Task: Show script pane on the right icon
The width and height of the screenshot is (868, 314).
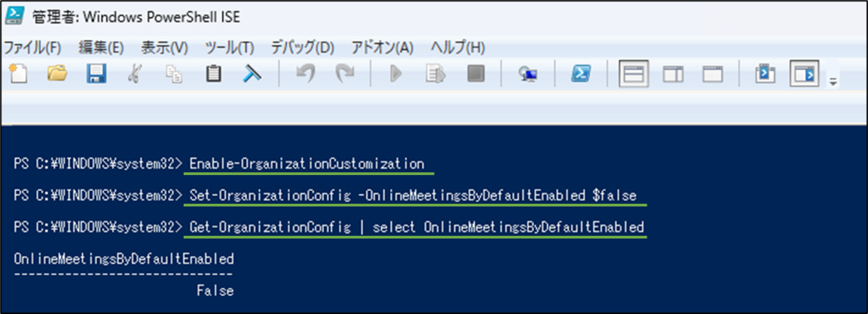Action: point(673,74)
